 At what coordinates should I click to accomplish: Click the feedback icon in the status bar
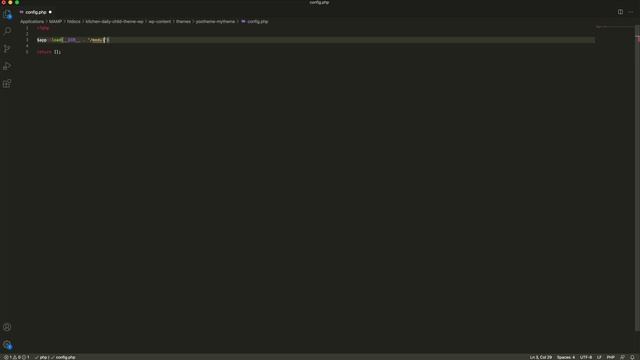[x=622, y=357]
